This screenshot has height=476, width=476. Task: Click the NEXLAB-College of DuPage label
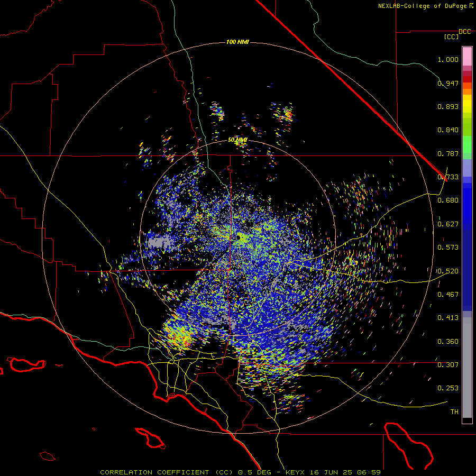(x=423, y=6)
